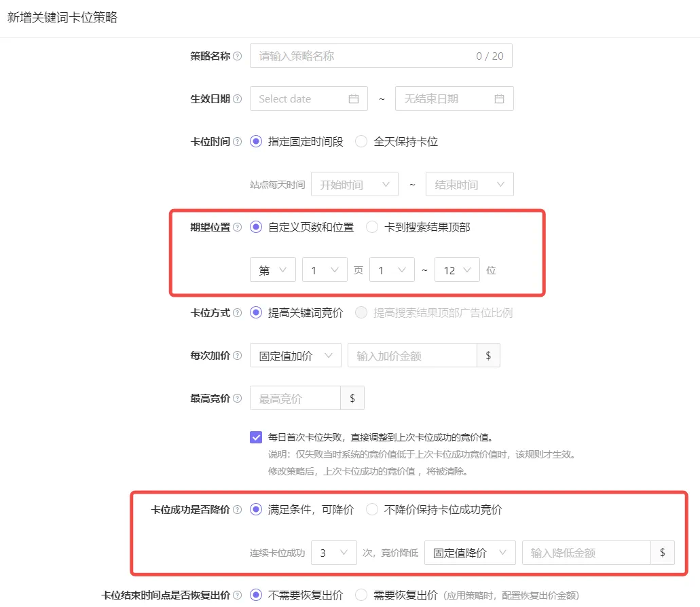Screen dimensions: 700x607
Task: Open the 结束时间 dropdown
Action: pyautogui.click(x=470, y=184)
